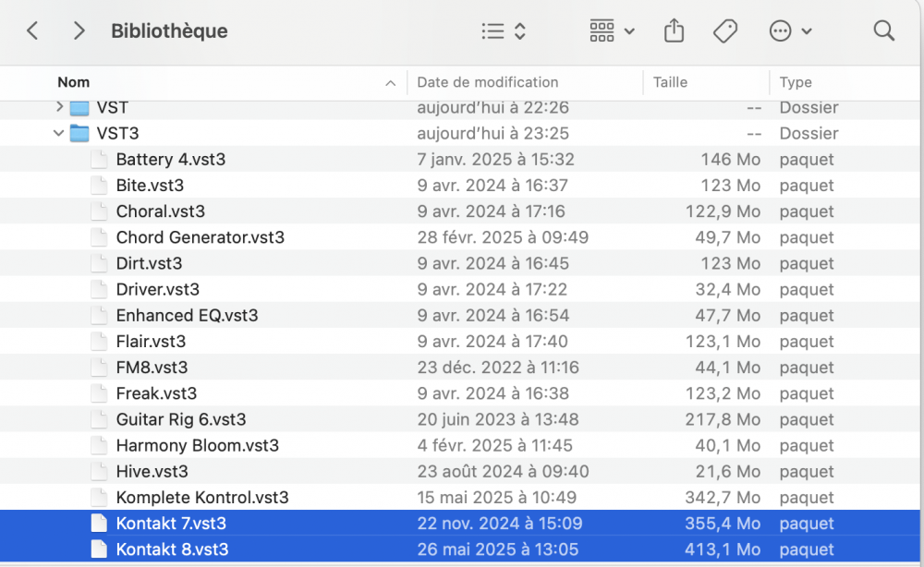The image size is (924, 567).
Task: Click the Bibliothèque window title
Action: (x=169, y=30)
